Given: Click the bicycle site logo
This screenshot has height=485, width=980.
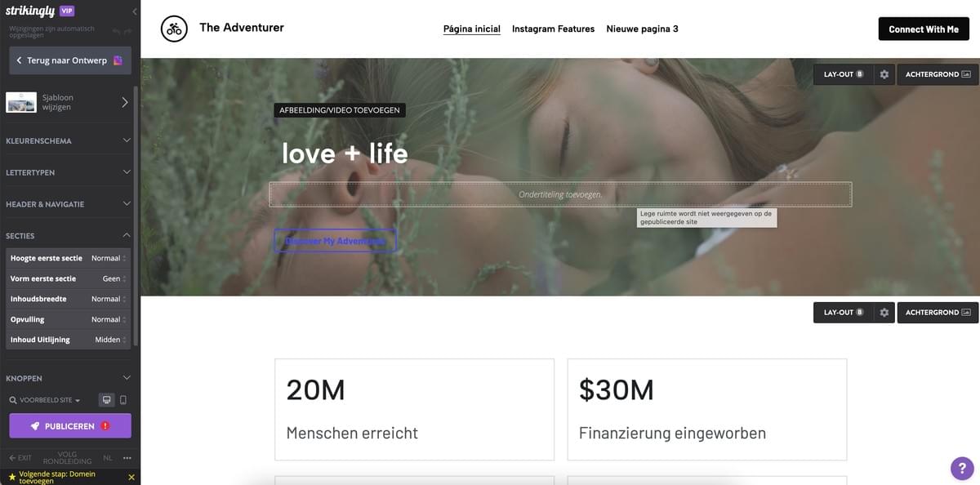Looking at the screenshot, I should pos(173,29).
